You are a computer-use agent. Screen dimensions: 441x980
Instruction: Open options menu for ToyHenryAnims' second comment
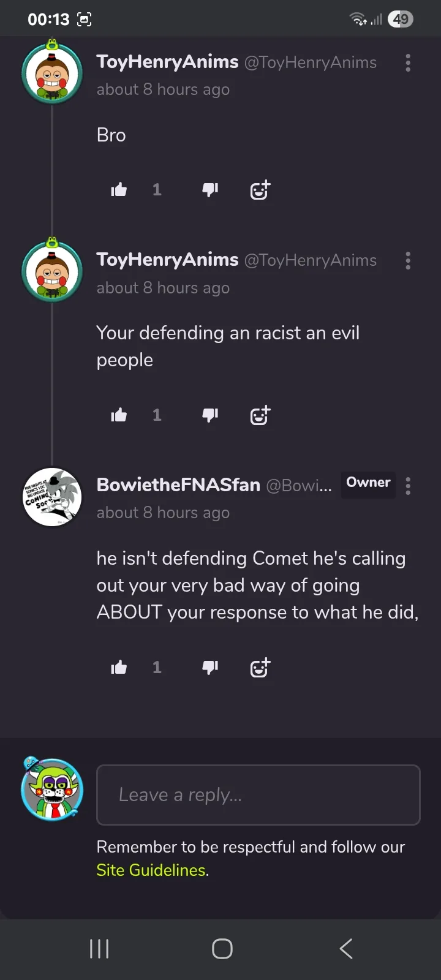pos(408,261)
